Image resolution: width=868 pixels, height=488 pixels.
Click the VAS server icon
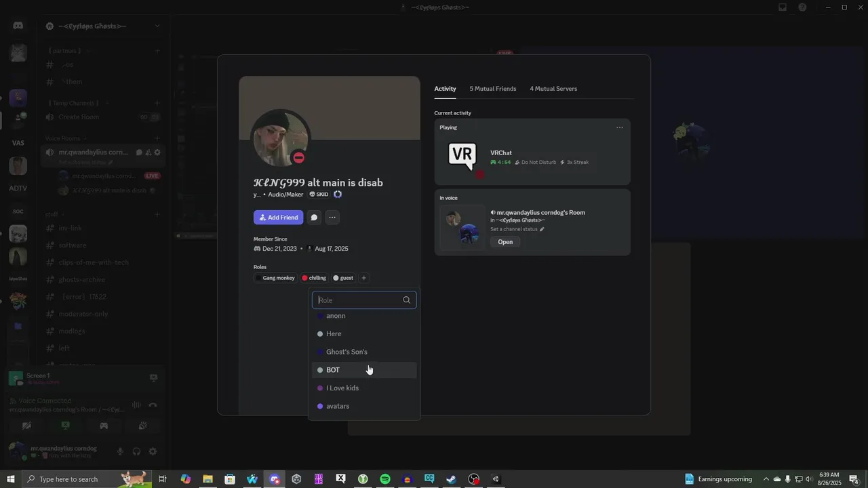18,143
